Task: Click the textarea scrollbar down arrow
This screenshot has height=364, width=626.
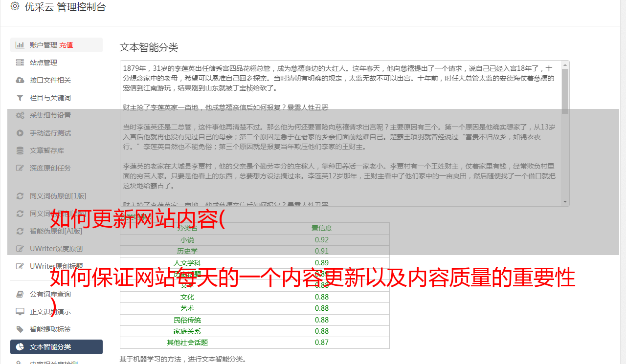Action: point(565,202)
